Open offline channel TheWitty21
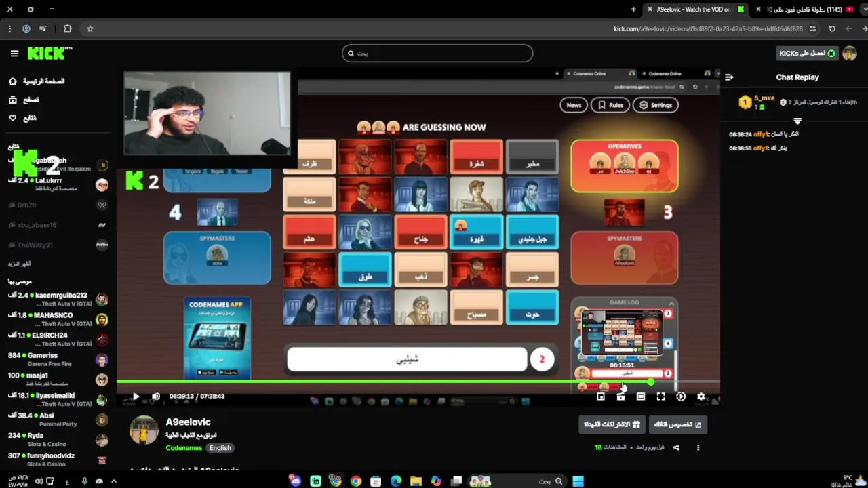This screenshot has width=868, height=488. (x=58, y=245)
